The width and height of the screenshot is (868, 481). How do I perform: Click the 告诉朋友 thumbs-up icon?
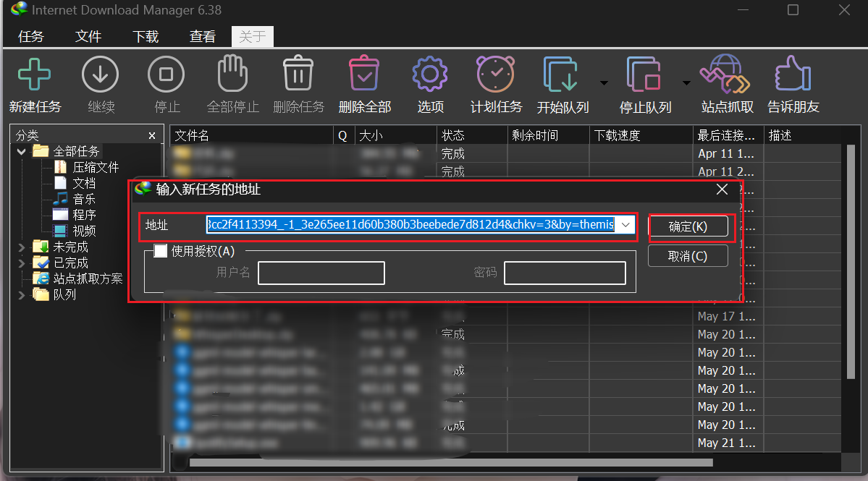(793, 73)
